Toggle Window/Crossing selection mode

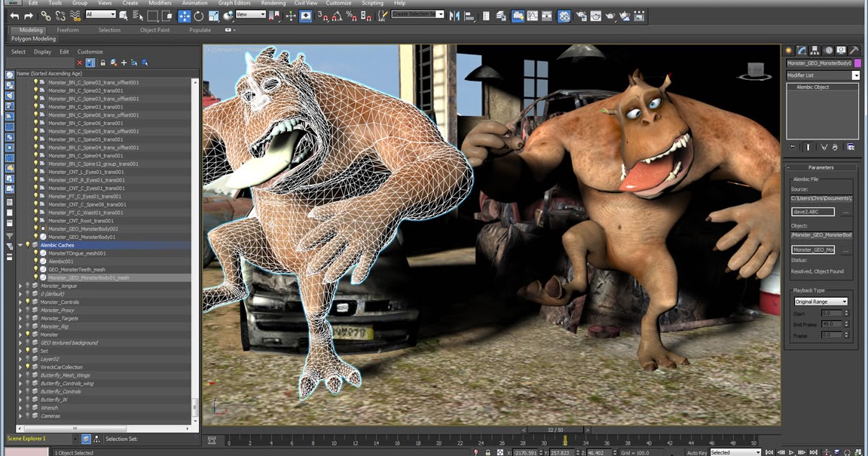[167, 16]
